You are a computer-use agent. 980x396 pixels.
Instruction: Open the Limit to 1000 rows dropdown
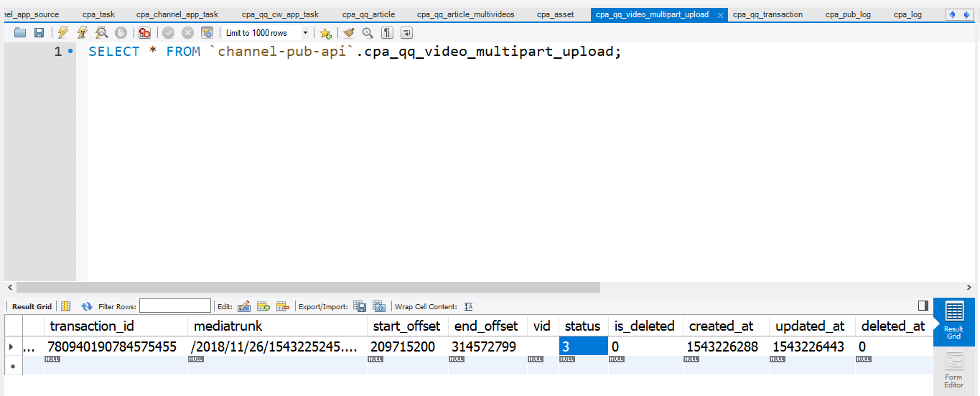click(x=305, y=33)
